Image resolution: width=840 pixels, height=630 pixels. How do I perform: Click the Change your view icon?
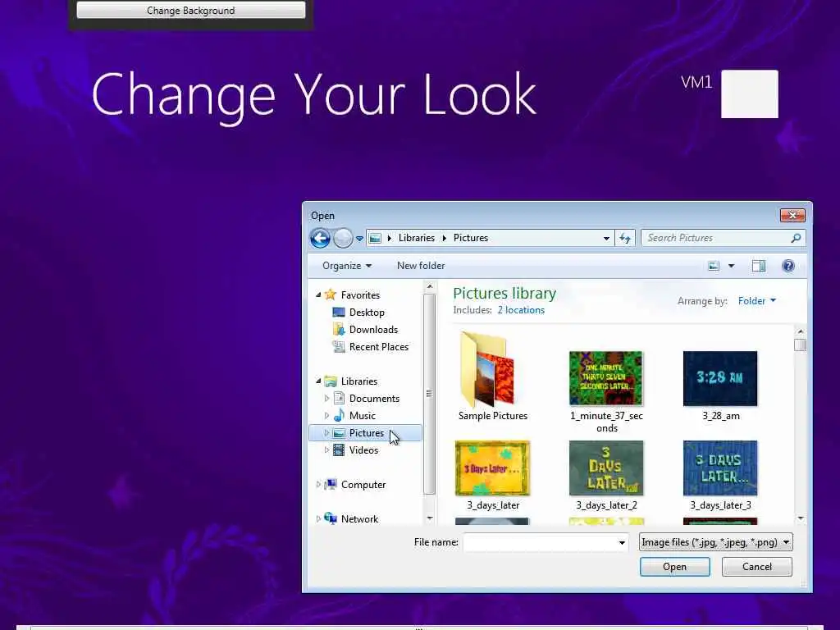pos(714,266)
